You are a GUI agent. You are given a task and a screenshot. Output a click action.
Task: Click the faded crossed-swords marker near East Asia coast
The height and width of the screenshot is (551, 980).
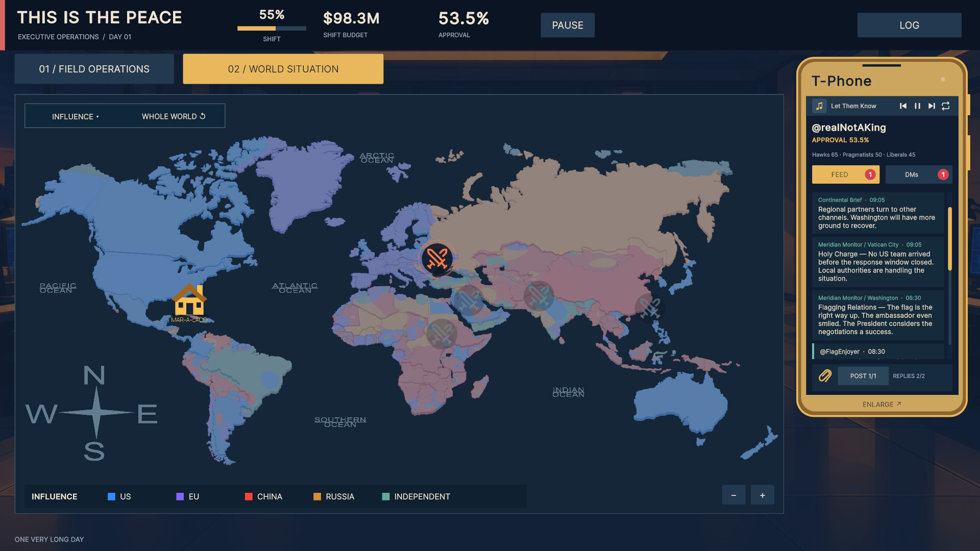point(650,308)
